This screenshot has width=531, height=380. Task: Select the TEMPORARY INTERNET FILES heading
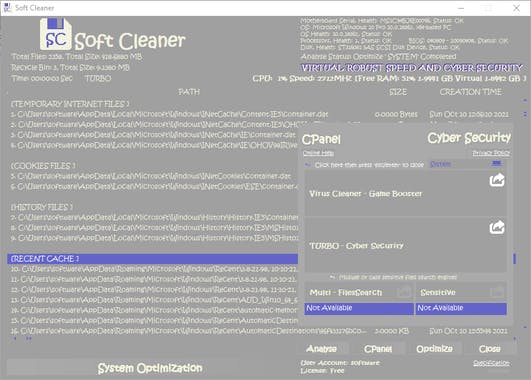click(x=70, y=104)
